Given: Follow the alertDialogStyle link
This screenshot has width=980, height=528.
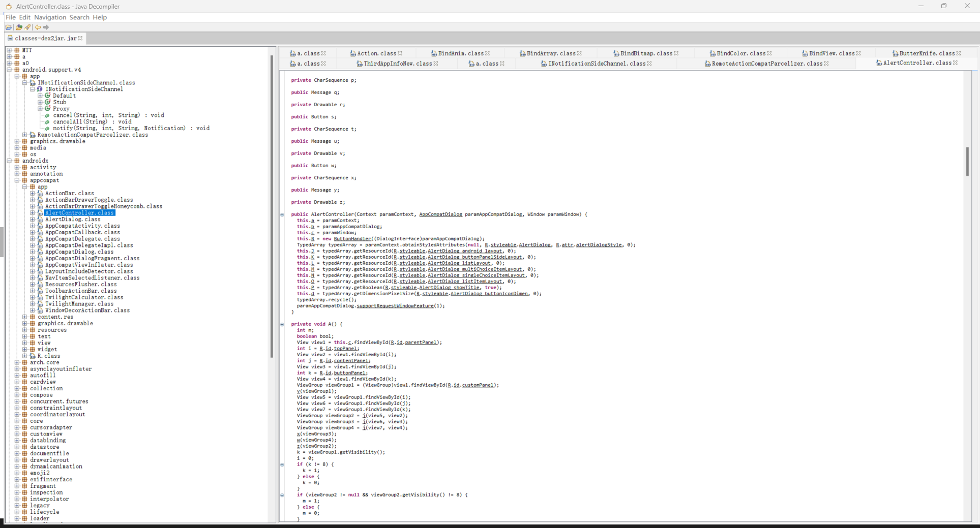Looking at the screenshot, I should coord(599,245).
